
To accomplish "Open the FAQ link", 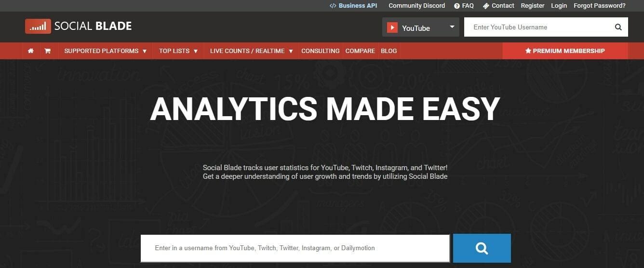I will (464, 6).
